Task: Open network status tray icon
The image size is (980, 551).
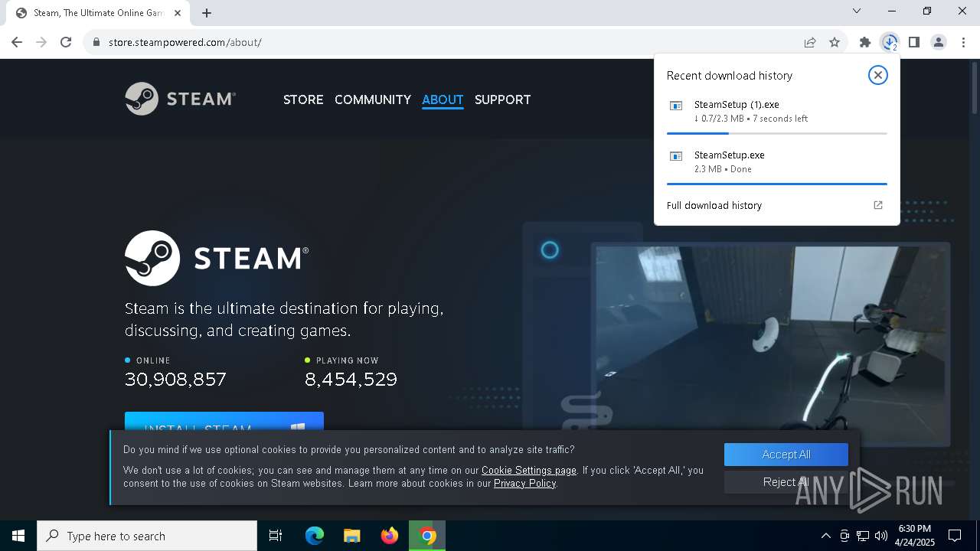Action: click(x=863, y=536)
